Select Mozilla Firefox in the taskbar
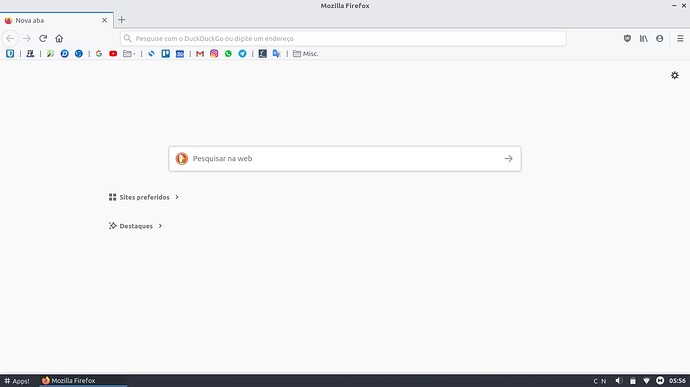 83,381
